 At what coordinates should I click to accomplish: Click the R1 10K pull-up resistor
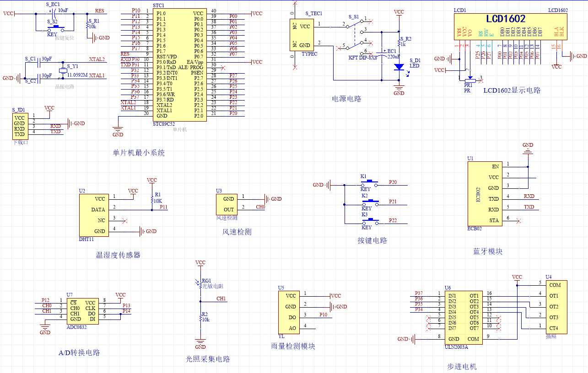pyautogui.click(x=152, y=199)
